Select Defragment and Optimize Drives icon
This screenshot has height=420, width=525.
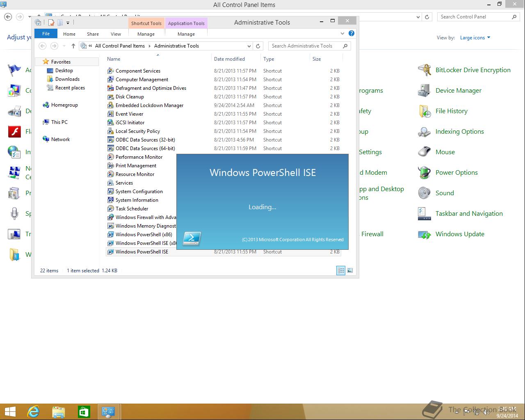110,88
